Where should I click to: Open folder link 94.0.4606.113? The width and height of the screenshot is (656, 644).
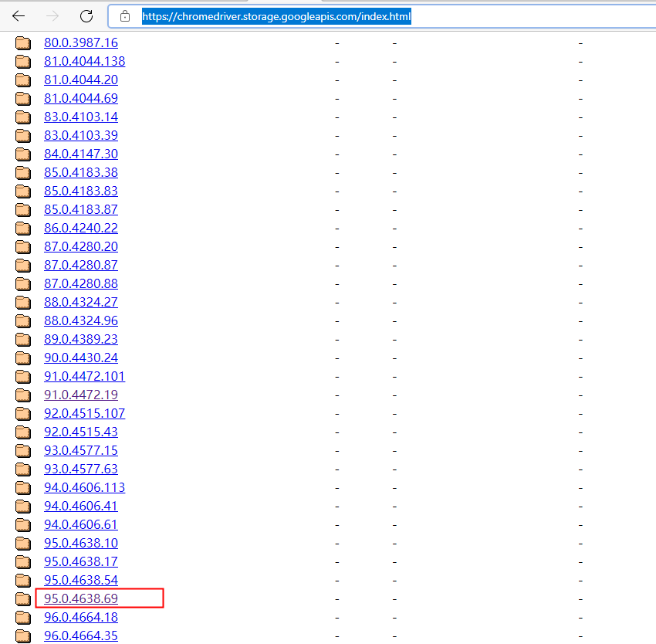[x=85, y=487]
